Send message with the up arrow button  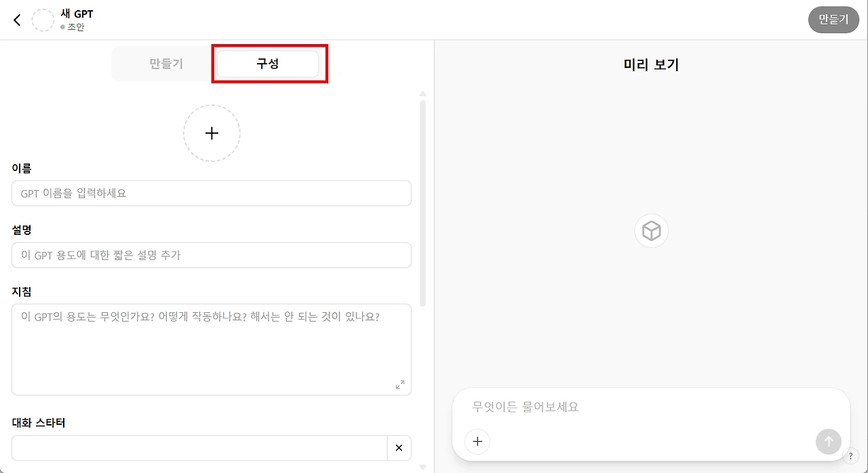click(829, 442)
